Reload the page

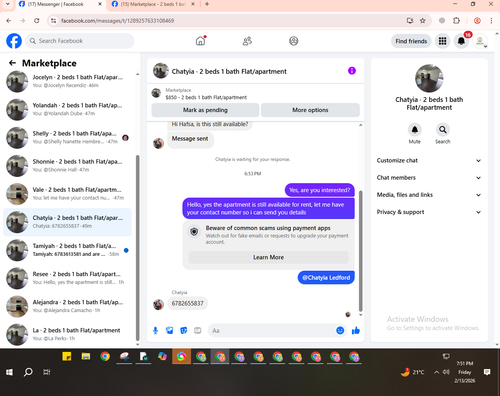(x=37, y=21)
